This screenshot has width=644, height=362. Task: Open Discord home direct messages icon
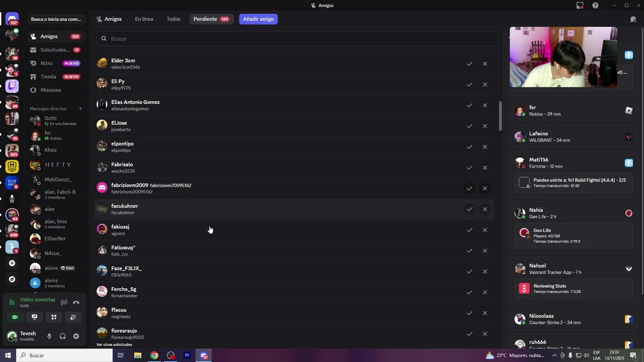click(12, 19)
